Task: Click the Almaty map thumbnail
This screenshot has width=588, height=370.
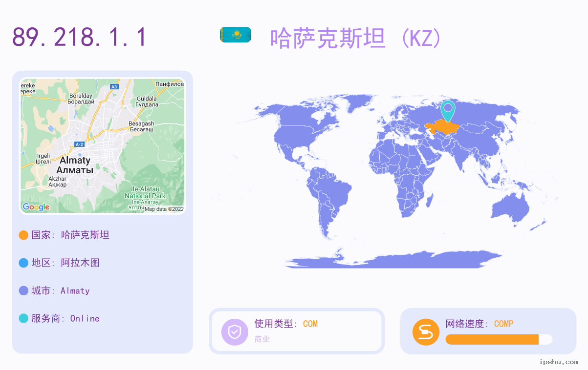Action: point(103,146)
